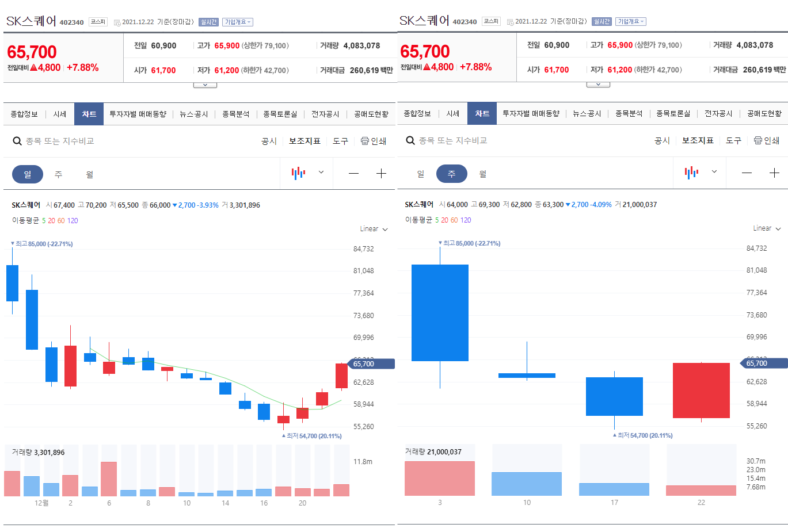Image resolution: width=788 pixels, height=532 pixels.
Task: Open chart-type chevron dropdown in the weekly-chart panel
Action: 714,171
